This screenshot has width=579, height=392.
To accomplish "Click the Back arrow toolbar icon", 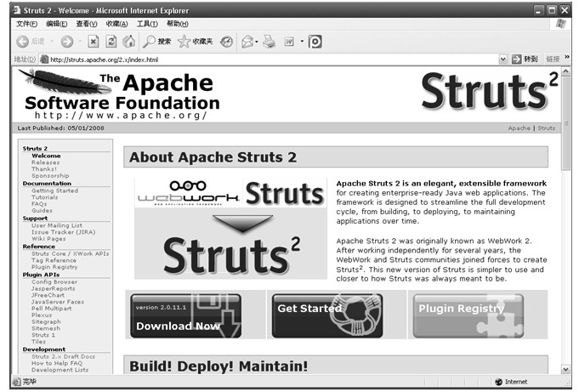I will point(22,42).
